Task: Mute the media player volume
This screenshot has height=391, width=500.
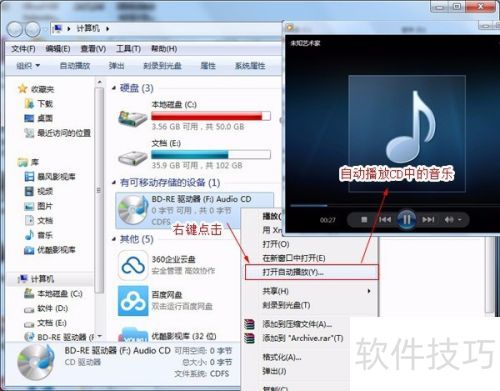Action: click(449, 220)
